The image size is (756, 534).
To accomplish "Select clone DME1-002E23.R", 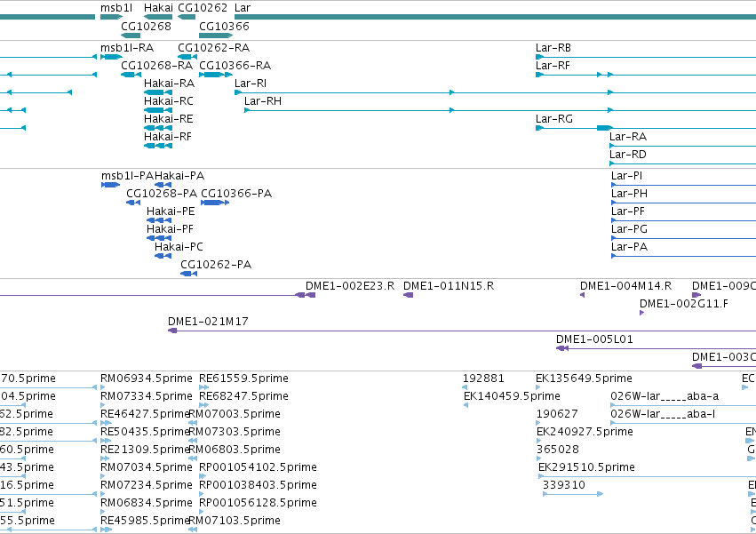I will click(x=350, y=286).
